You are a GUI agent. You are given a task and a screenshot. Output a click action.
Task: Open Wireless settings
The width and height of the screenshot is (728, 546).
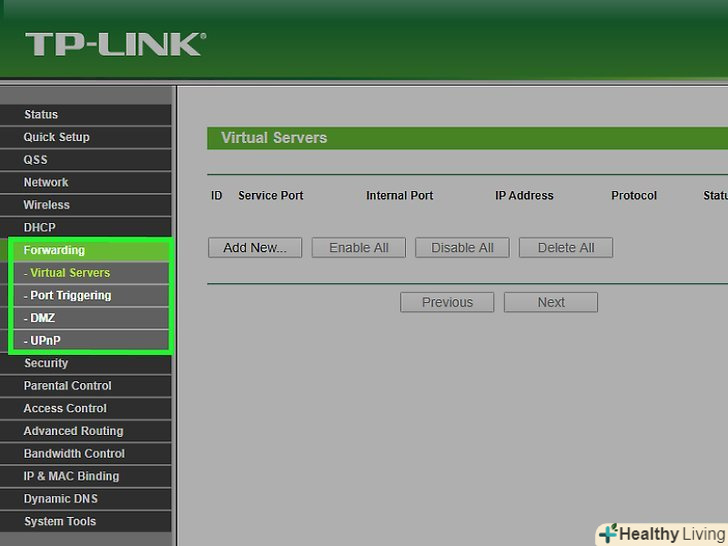click(x=85, y=205)
